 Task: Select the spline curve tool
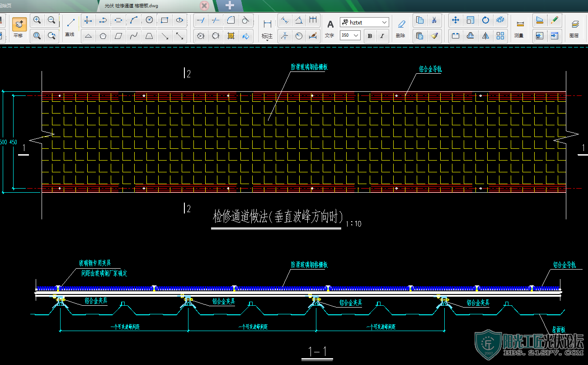pyautogui.click(x=134, y=36)
